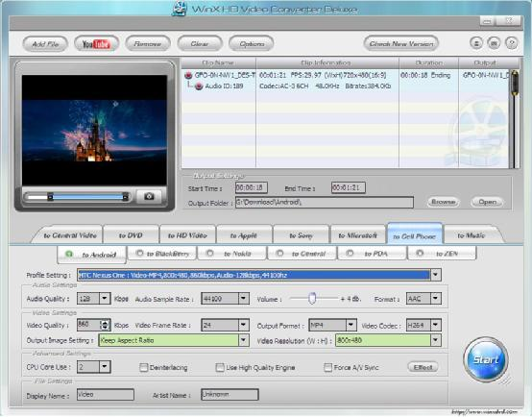Select the to General radio option
The width and height of the screenshot is (532, 417).
tap(279, 254)
